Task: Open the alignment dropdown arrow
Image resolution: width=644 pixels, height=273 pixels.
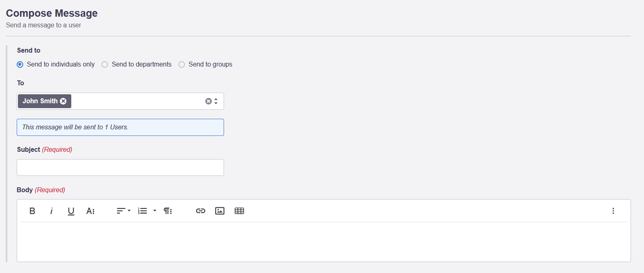Action: [129, 211]
